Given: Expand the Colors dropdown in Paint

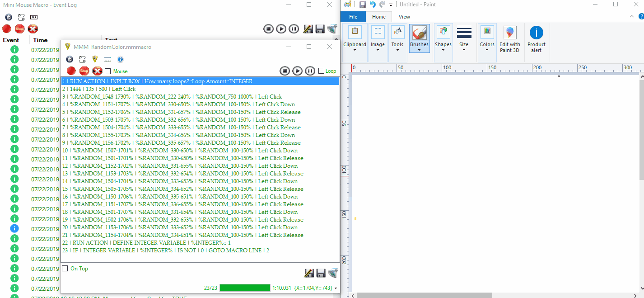Looking at the screenshot, I should coord(487,50).
